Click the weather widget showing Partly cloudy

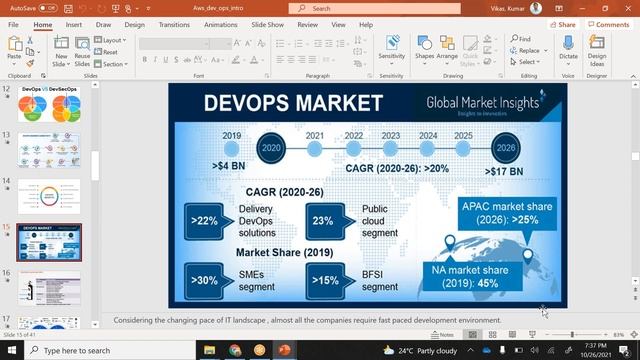click(420, 350)
